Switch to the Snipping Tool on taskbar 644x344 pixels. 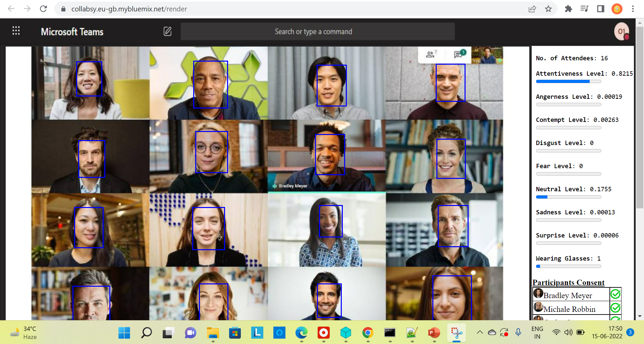457,333
